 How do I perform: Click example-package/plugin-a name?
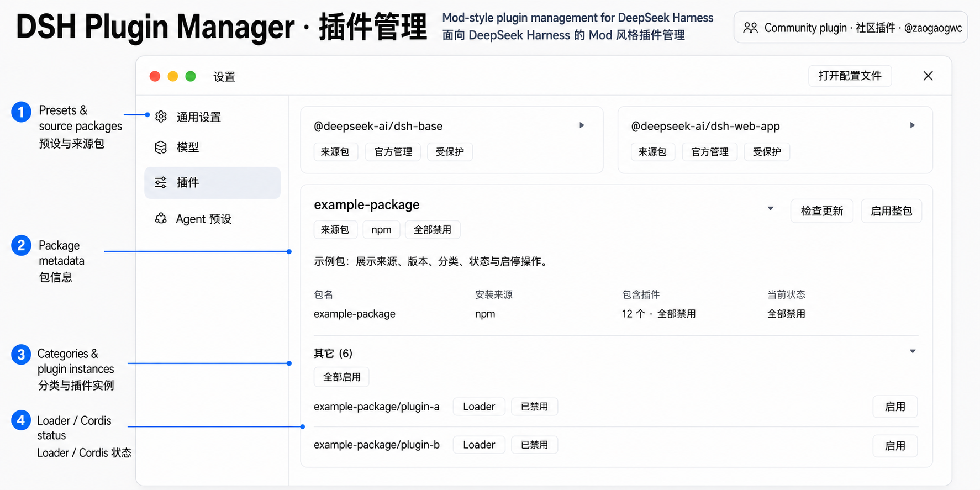point(376,407)
